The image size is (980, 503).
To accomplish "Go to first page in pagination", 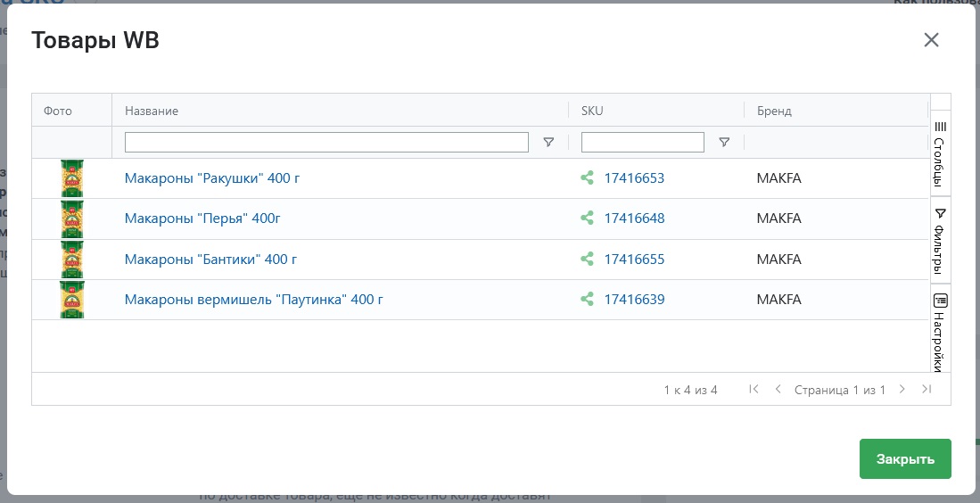I will 754,389.
